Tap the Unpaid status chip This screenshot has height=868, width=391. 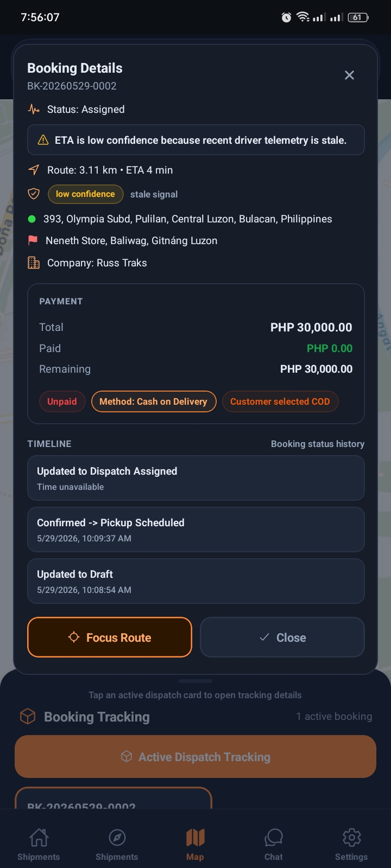tap(62, 401)
